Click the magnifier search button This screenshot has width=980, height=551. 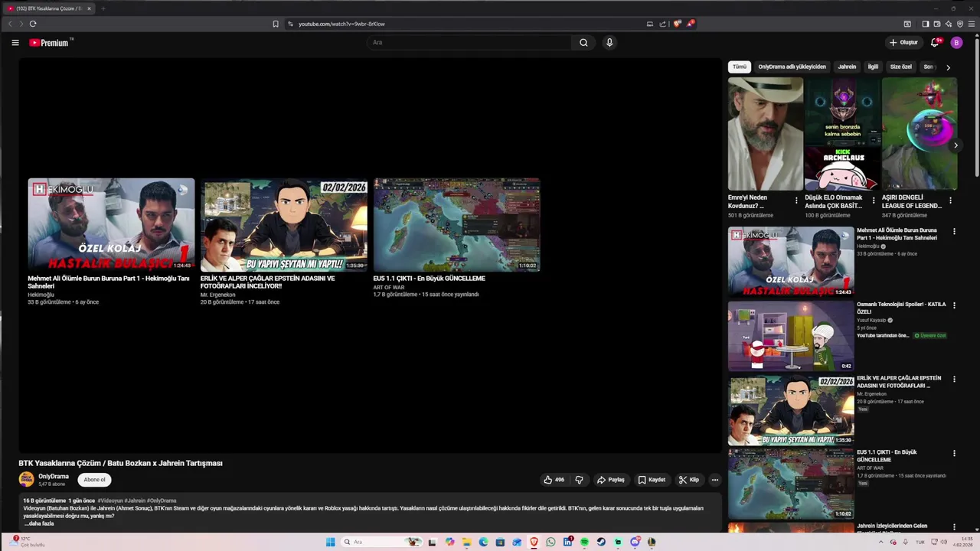(583, 43)
